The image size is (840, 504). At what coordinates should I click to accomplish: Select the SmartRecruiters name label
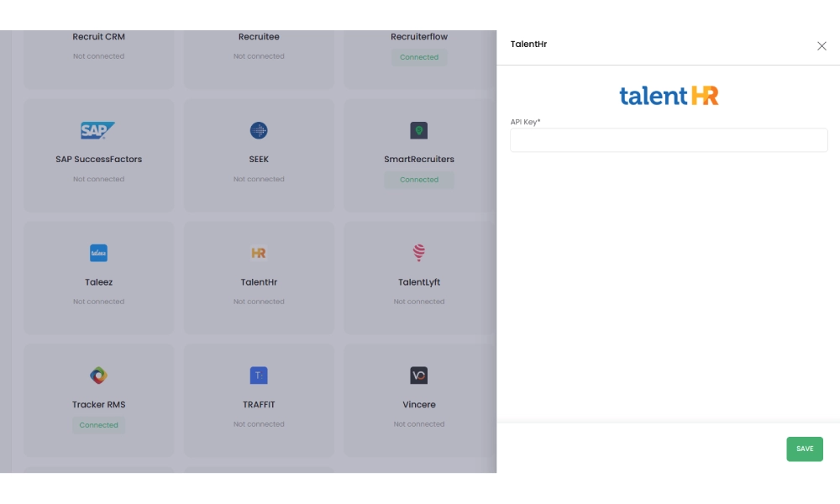coord(419,159)
